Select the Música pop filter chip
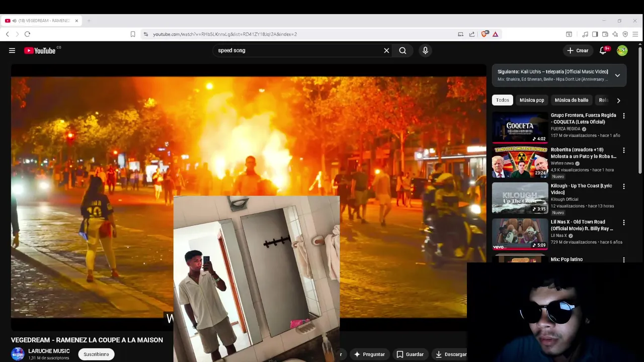644x362 pixels. (x=532, y=100)
